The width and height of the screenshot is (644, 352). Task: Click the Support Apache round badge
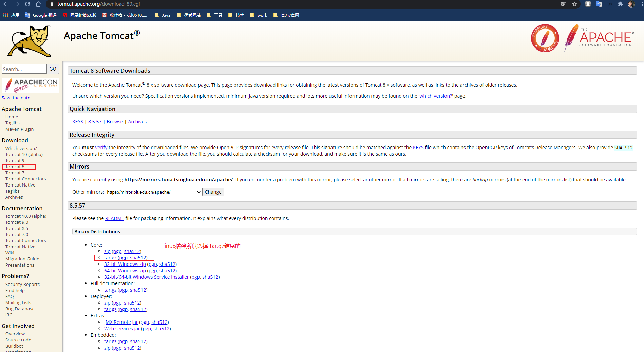pyautogui.click(x=545, y=38)
